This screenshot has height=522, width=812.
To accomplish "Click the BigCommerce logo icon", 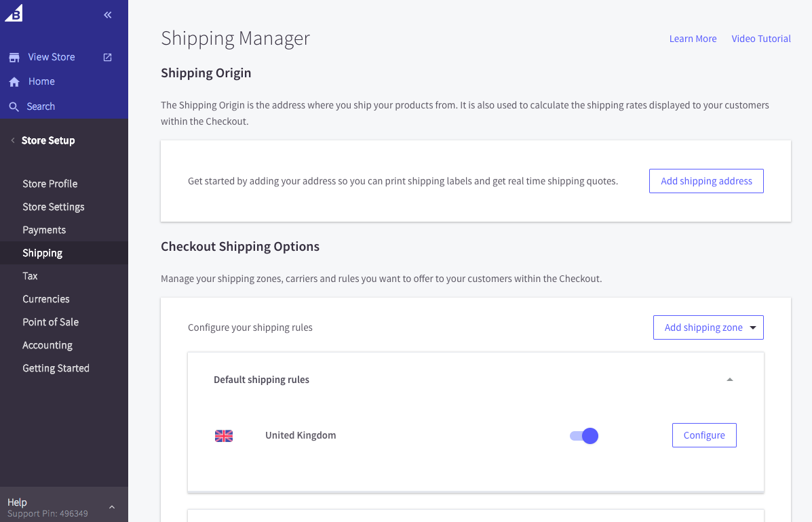I will [14, 13].
